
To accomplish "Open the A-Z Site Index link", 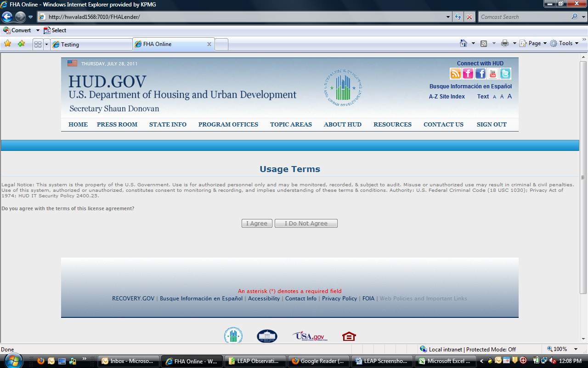I will (x=447, y=97).
